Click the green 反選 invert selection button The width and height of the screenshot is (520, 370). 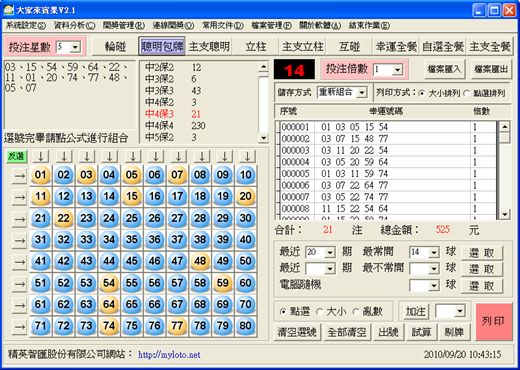click(x=16, y=156)
